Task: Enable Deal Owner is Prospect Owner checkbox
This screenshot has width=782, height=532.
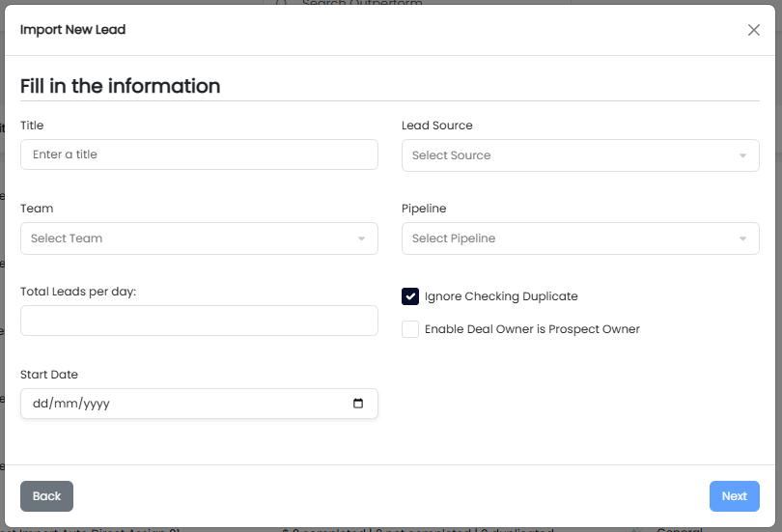Action: (x=410, y=329)
